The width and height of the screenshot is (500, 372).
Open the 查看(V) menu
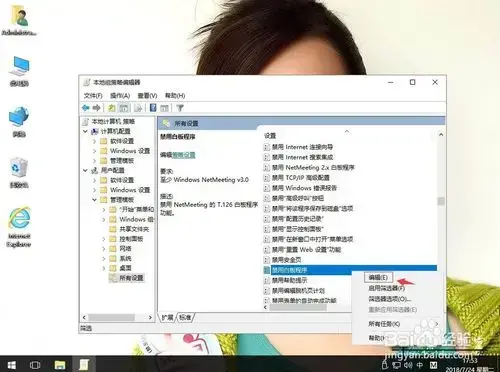(x=147, y=96)
